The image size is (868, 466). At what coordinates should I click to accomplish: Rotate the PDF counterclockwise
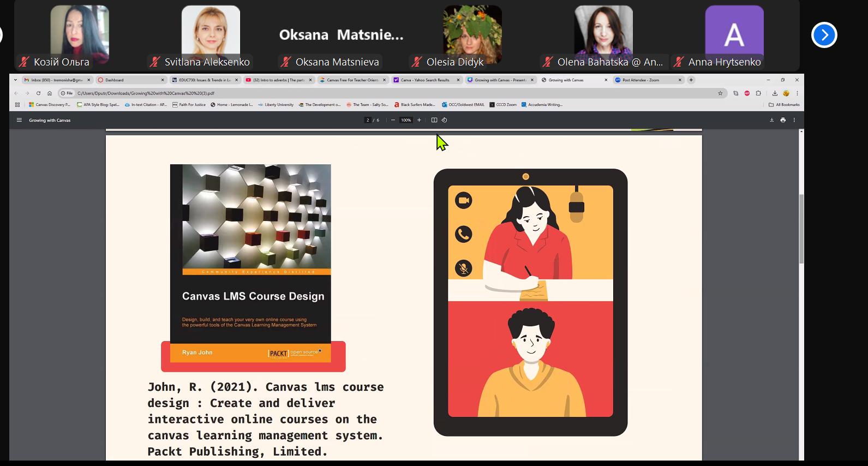444,120
